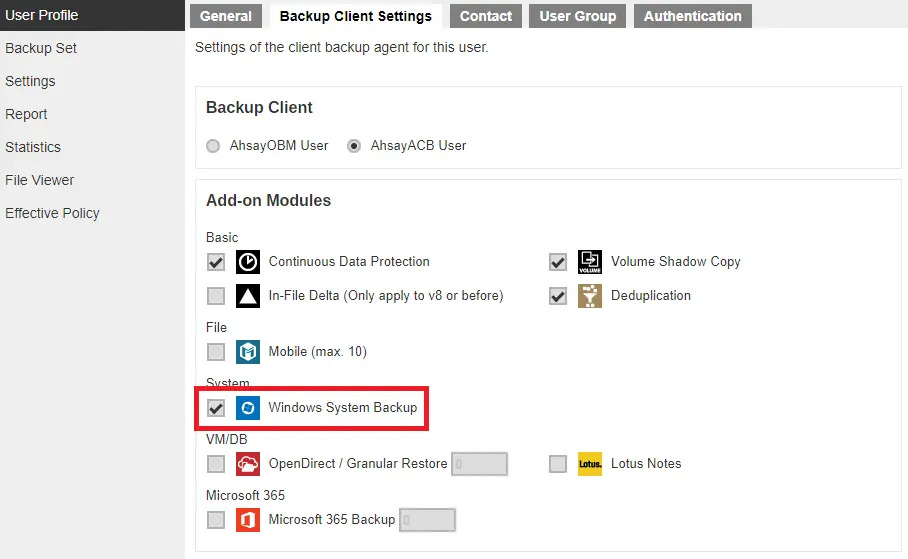Image resolution: width=908 pixels, height=559 pixels.
Task: Open the Authentication tab
Action: pos(693,16)
